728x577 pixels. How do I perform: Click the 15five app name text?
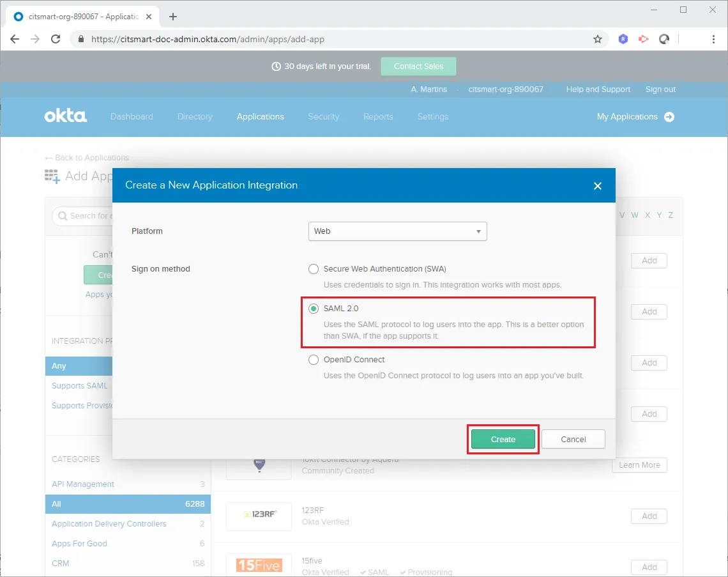click(312, 561)
